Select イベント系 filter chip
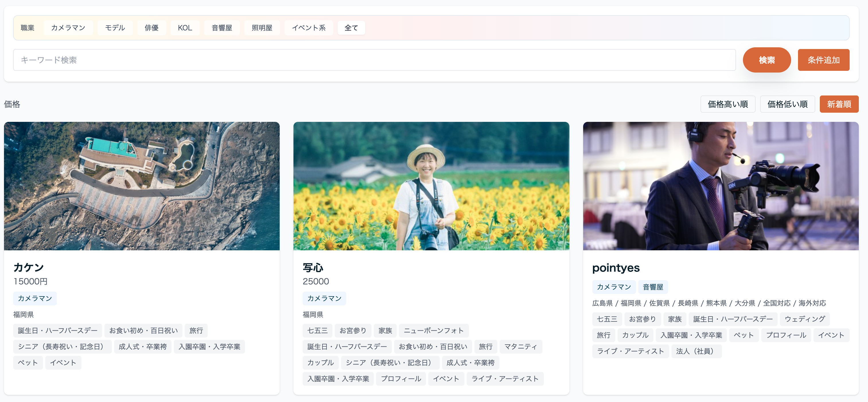The image size is (868, 402). [x=308, y=28]
